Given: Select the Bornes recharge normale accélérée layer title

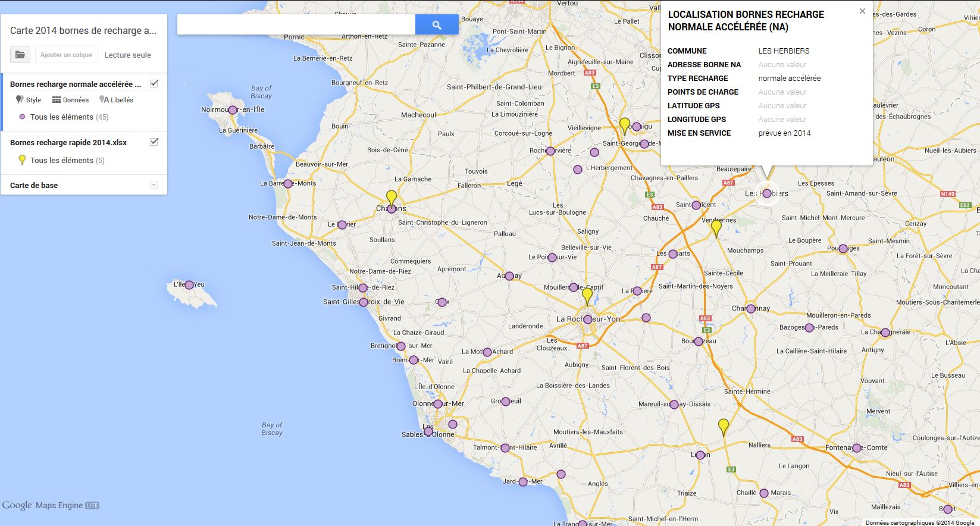Looking at the screenshot, I should (x=76, y=84).
